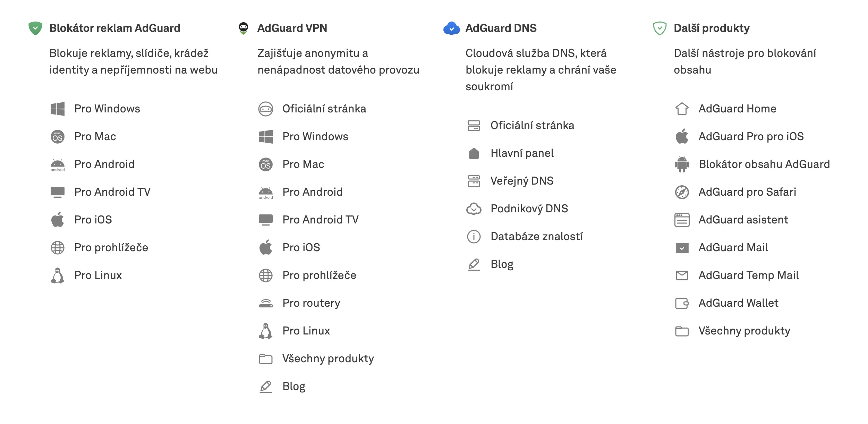This screenshot has width=868, height=424.
Task: Click the envelope icon beside AdGuard Temp Mail
Action: 682,275
